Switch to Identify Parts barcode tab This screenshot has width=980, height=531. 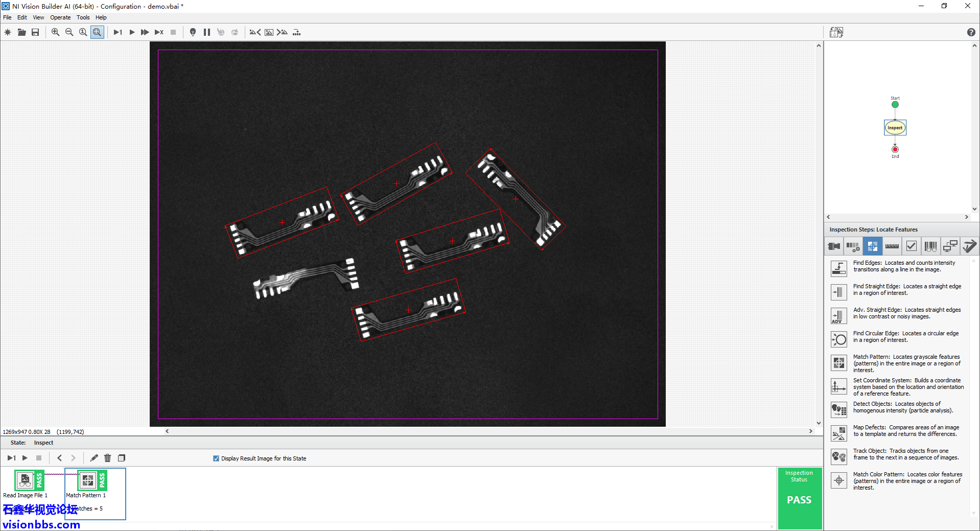(x=930, y=246)
